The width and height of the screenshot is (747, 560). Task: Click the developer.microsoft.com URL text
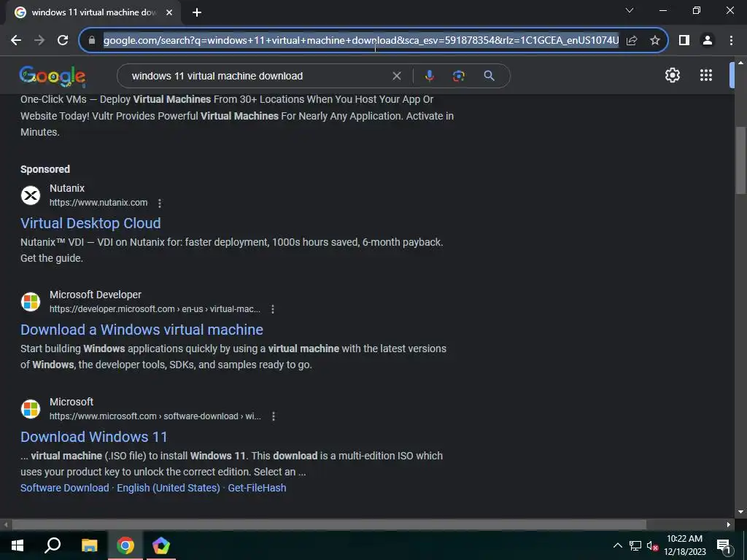point(155,309)
